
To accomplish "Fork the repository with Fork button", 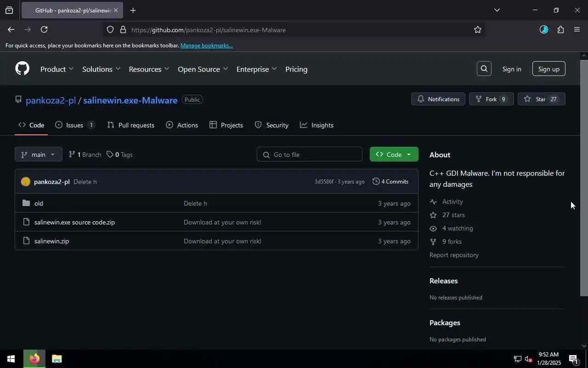I will click(491, 99).
